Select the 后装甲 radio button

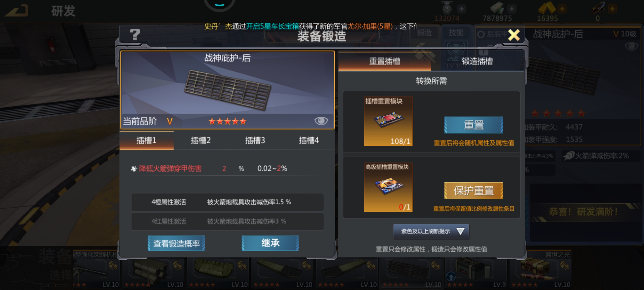[481, 34]
